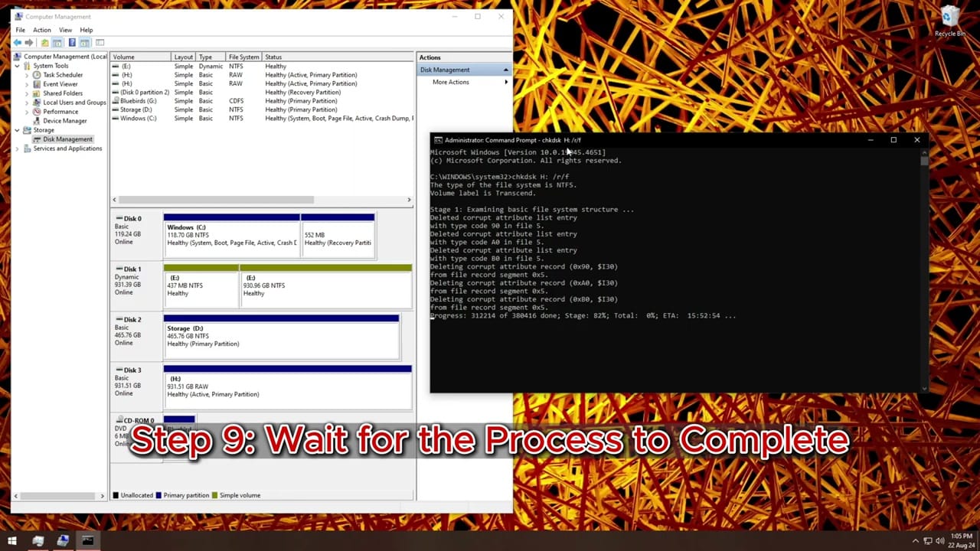Open the Action menu
Screen dimensions: 980x551
(41, 30)
